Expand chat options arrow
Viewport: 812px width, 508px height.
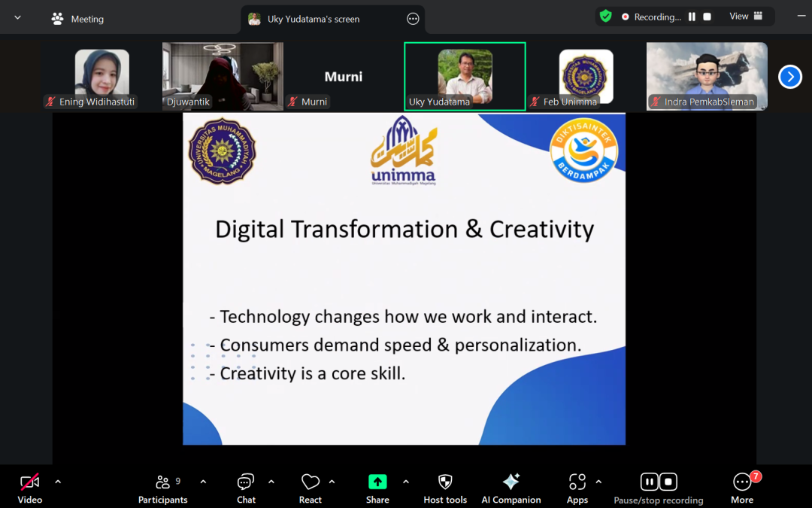click(271, 482)
